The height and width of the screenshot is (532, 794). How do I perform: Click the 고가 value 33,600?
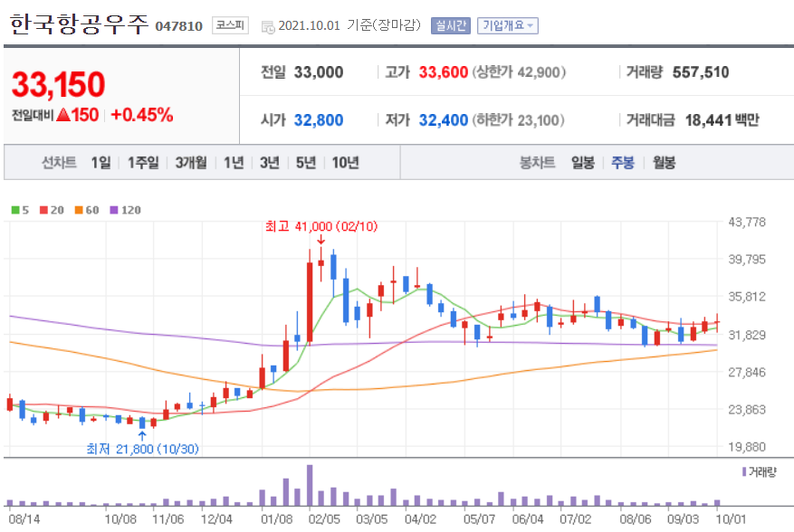443,72
